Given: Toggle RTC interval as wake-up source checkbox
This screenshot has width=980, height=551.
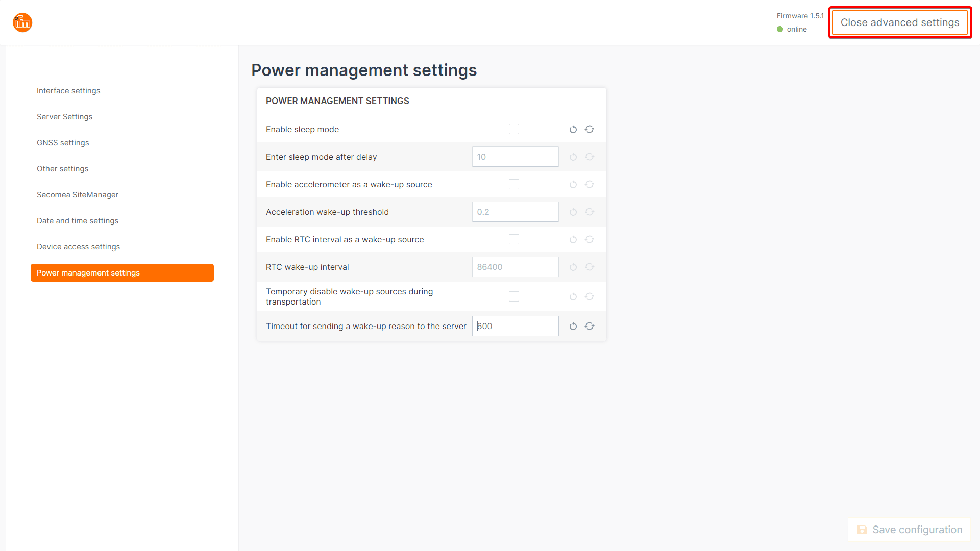Looking at the screenshot, I should click(x=514, y=240).
